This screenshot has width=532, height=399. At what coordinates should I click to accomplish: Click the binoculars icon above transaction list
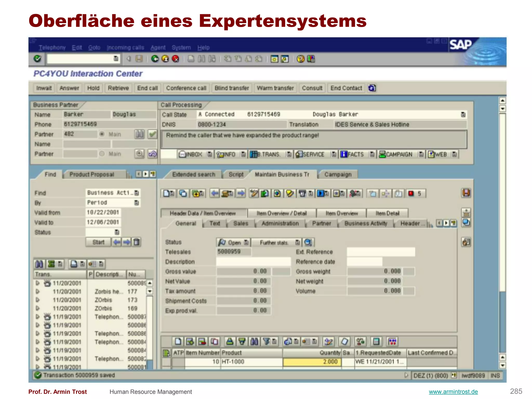39,264
